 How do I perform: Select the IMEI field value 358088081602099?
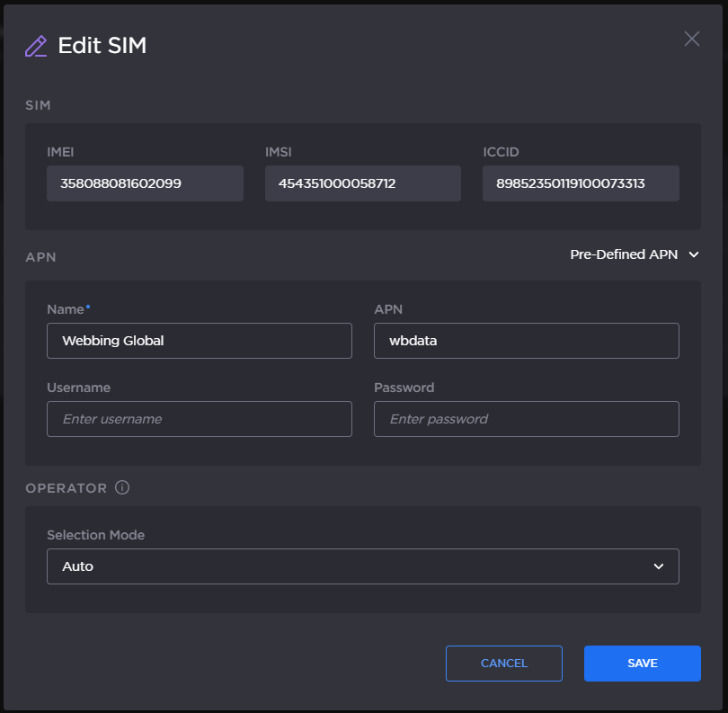[145, 183]
